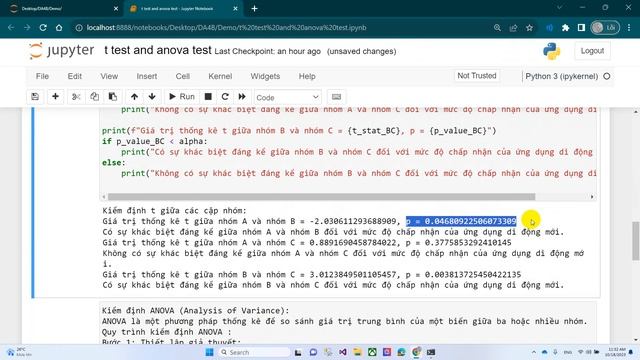Image resolution: width=640 pixels, height=360 pixels.
Task: Restart the kernel with the circular arrow icon
Action: coord(225,97)
